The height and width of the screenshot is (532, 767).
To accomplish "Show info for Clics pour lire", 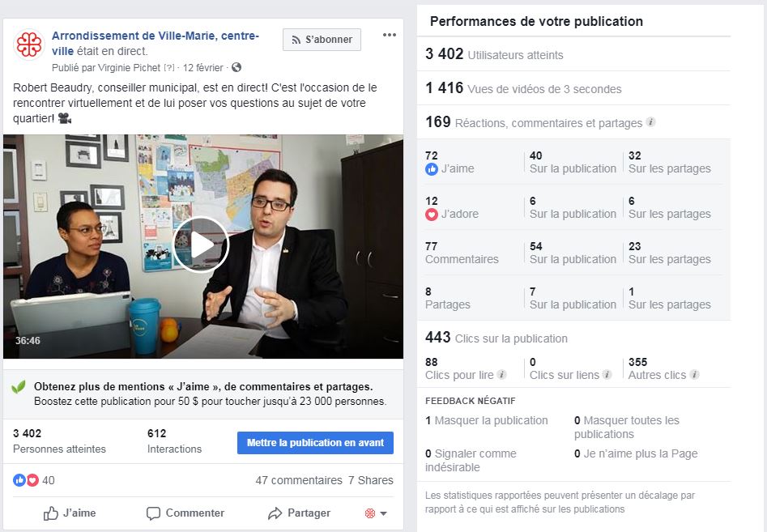I will (x=501, y=375).
